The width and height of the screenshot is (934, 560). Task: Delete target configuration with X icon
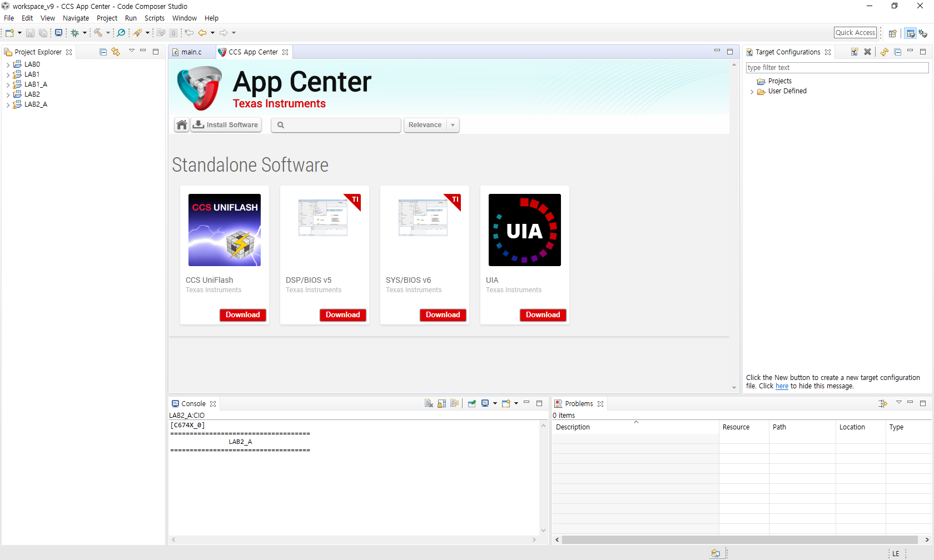tap(867, 52)
